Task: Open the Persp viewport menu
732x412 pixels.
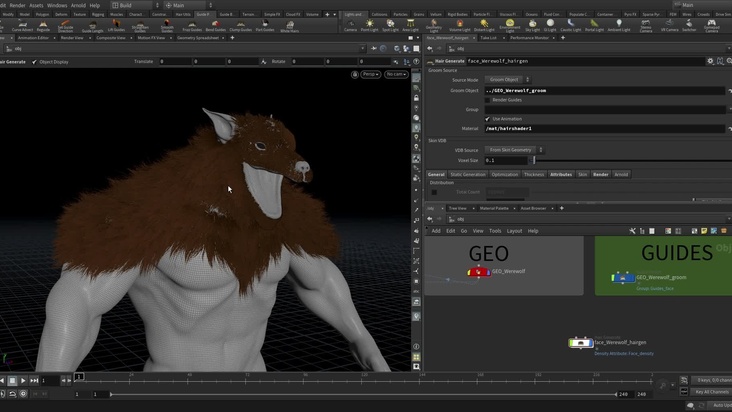Action: coord(371,74)
